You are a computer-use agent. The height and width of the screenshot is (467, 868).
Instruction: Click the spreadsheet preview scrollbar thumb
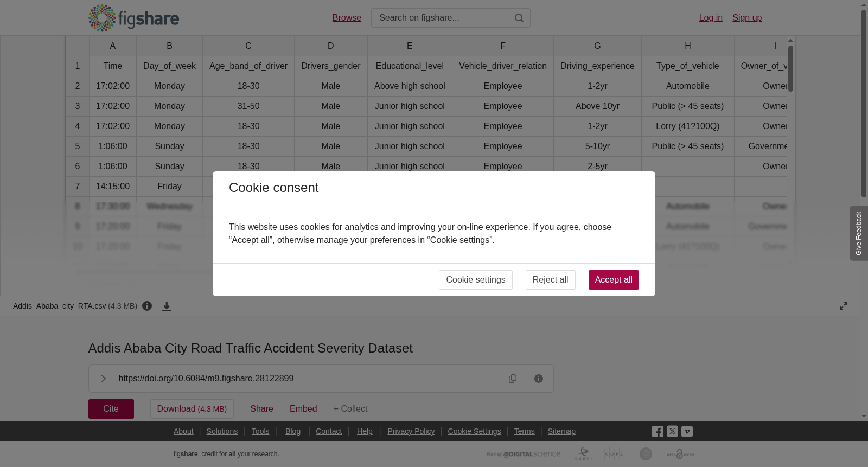click(x=791, y=68)
